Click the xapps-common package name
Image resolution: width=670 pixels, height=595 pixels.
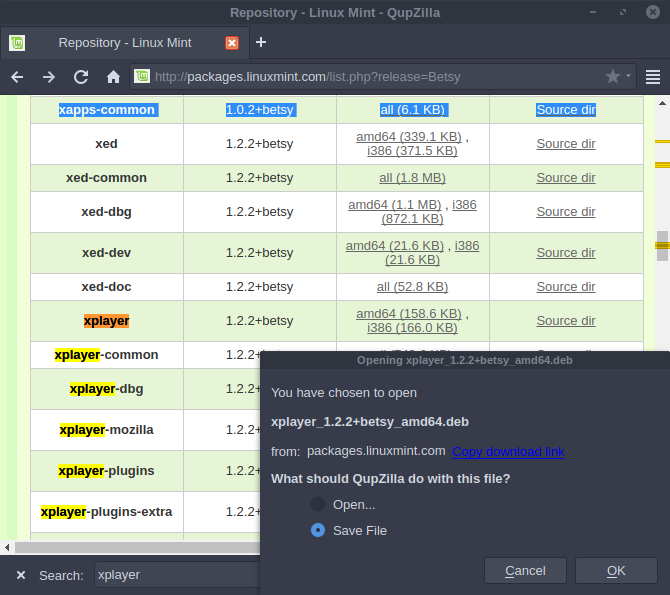pyautogui.click(x=106, y=110)
